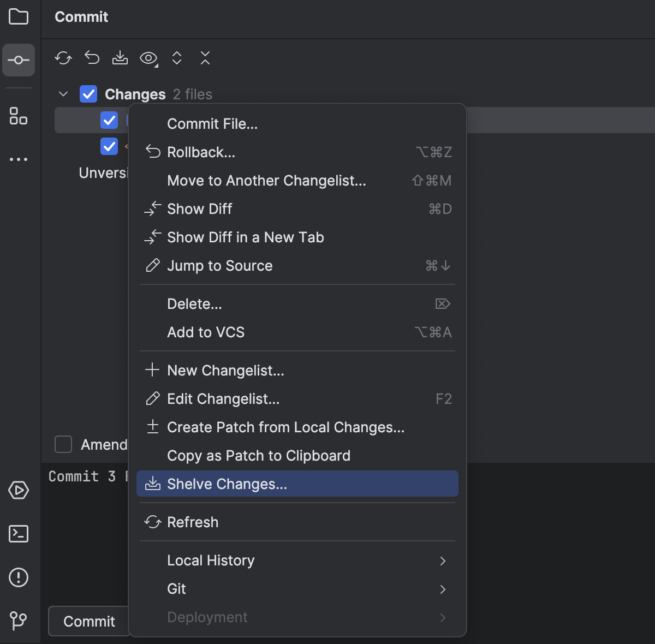Select the Structure tool window icon
The image size is (655, 644).
19,117
